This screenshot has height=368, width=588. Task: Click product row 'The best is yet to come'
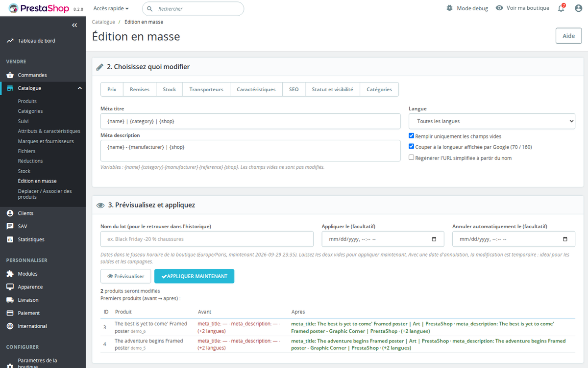pyautogui.click(x=338, y=327)
